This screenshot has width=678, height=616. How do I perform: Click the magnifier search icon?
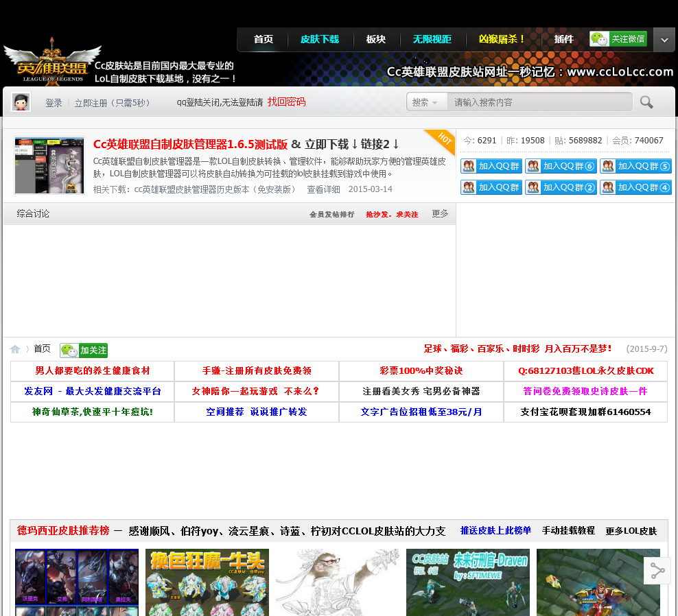click(646, 102)
